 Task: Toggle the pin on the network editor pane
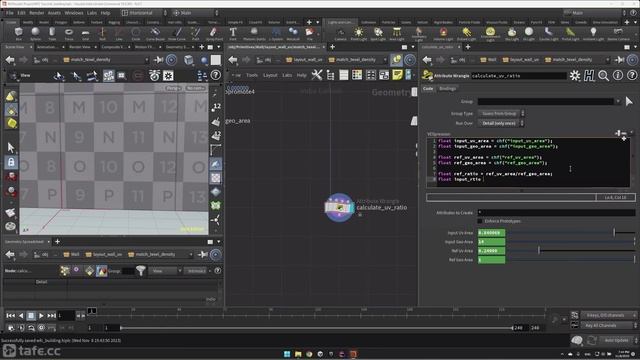tap(396, 60)
